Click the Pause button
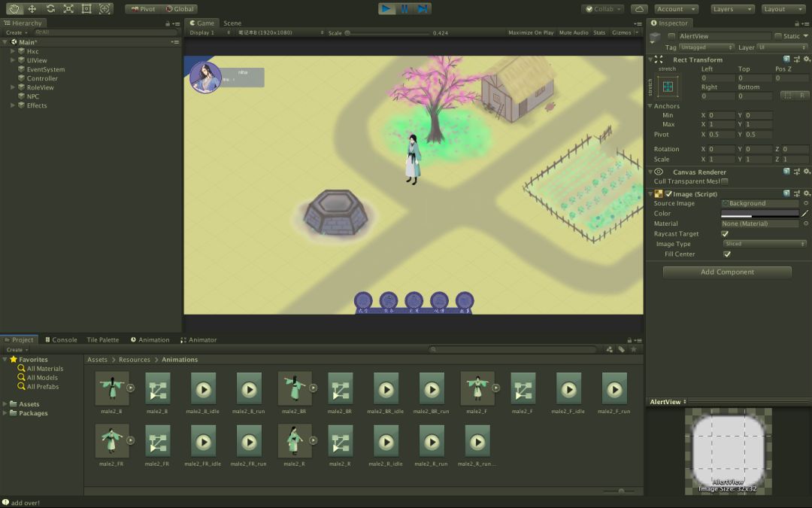This screenshot has height=508, width=812. 404,9
